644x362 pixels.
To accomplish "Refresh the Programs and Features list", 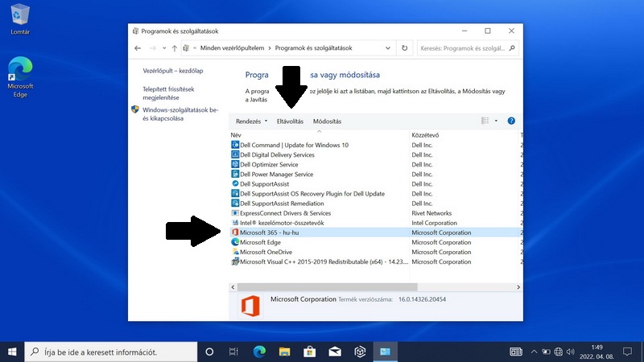I will pos(405,48).
